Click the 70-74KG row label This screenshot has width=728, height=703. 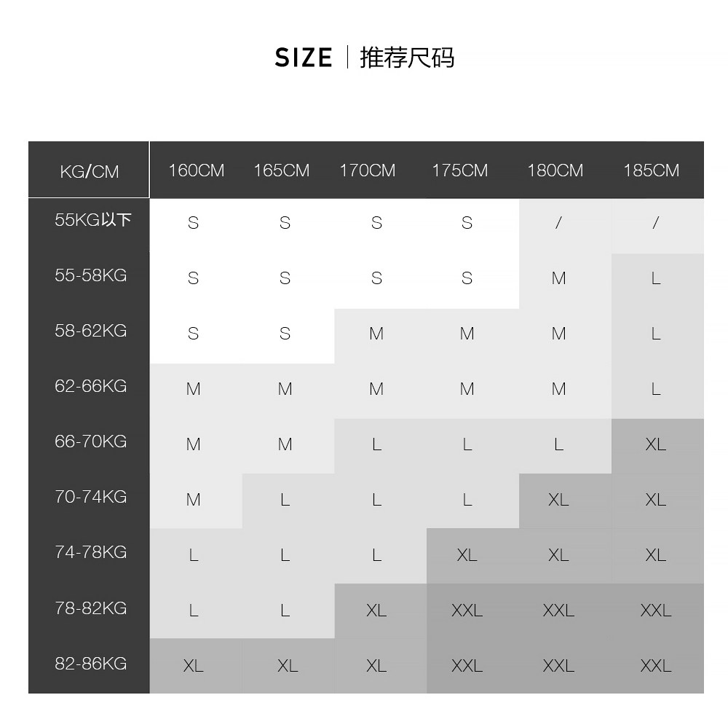tap(90, 497)
